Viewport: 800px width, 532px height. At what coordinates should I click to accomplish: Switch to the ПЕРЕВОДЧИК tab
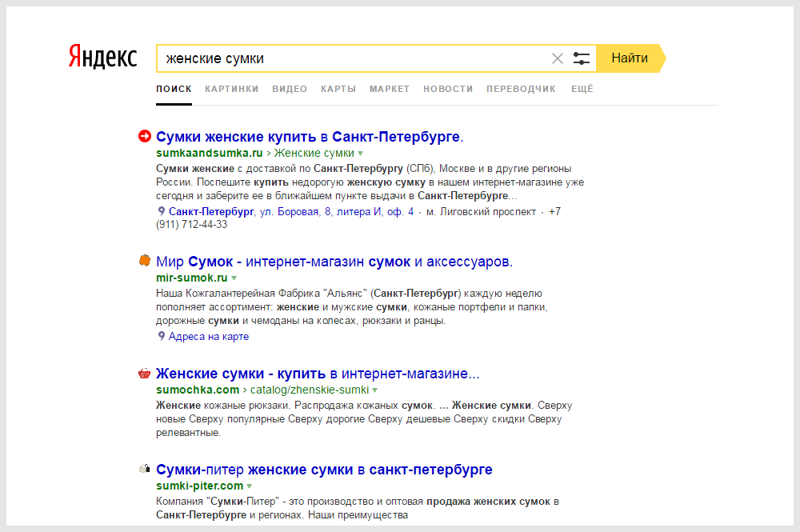[521, 89]
